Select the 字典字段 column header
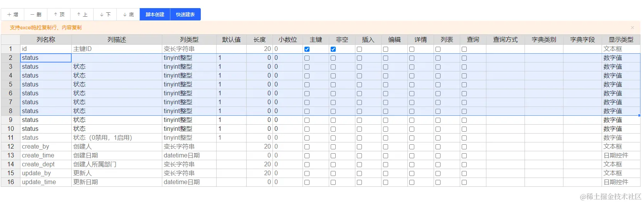Screen dimensions: 644x203 (582, 40)
